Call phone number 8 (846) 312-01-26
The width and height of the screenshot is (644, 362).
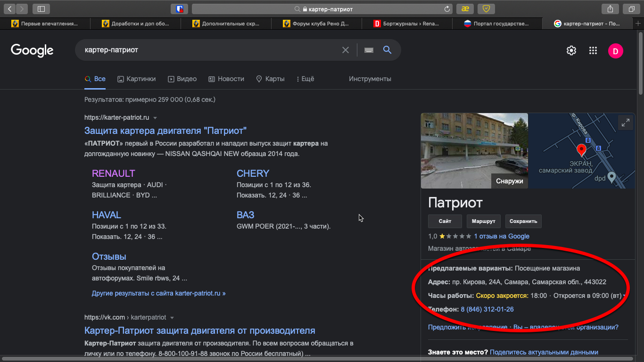click(487, 309)
